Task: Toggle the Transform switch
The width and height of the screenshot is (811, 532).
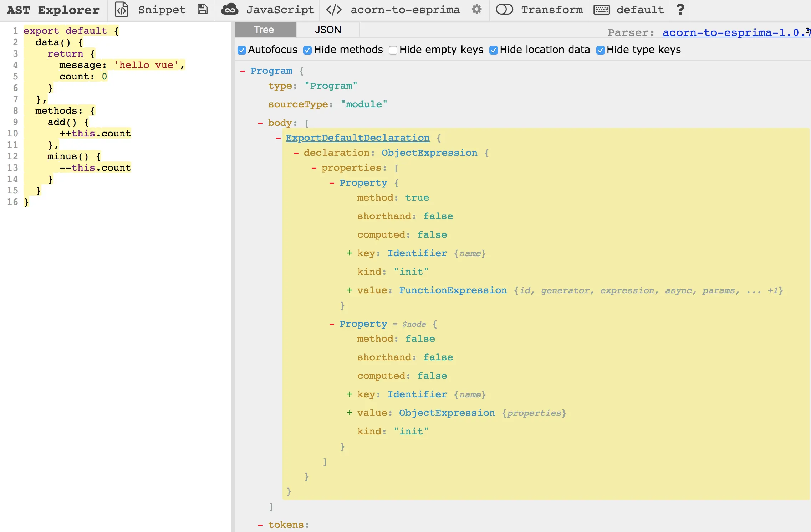Action: (504, 10)
